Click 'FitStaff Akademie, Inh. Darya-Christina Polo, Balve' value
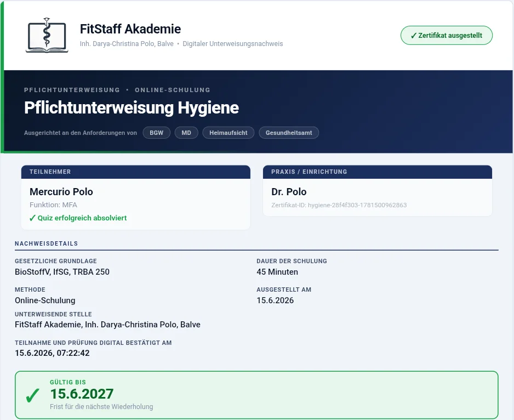 point(107,325)
